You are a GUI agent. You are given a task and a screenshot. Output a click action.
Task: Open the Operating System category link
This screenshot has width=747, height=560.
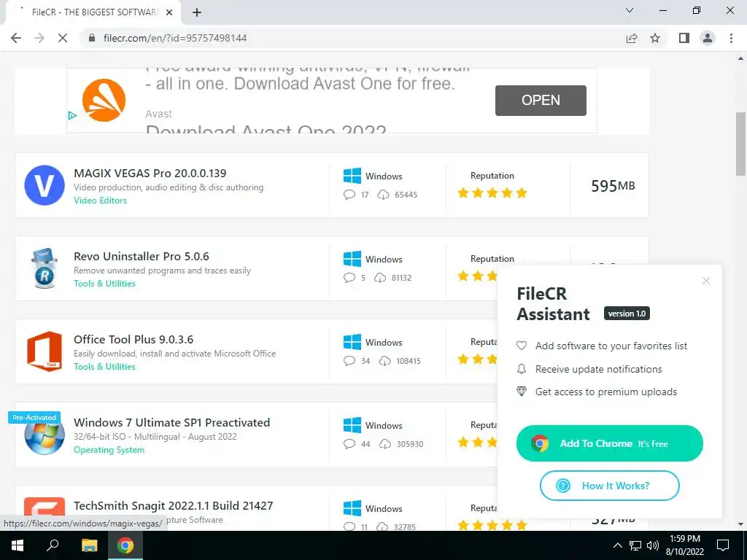tap(109, 450)
